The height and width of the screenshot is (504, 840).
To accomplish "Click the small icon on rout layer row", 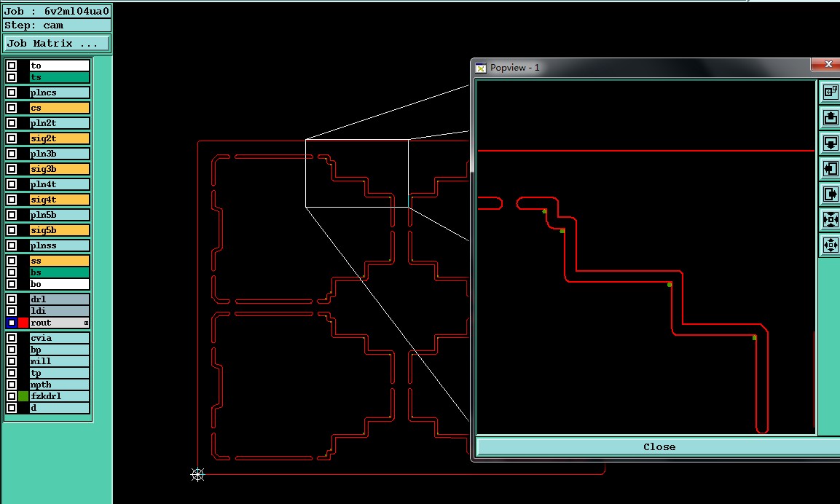I will (x=86, y=323).
